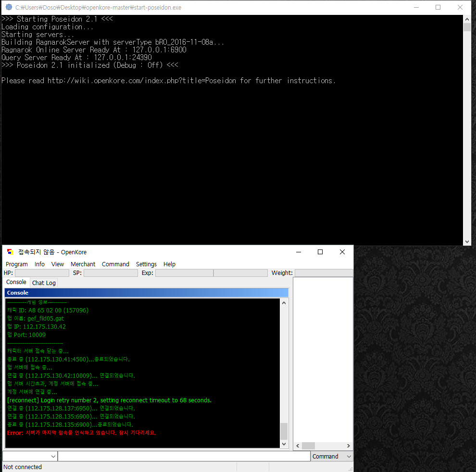The height and width of the screenshot is (472, 476).
Task: Click up arrow of Poseidon window scrollbar
Action: pyautogui.click(x=467, y=19)
